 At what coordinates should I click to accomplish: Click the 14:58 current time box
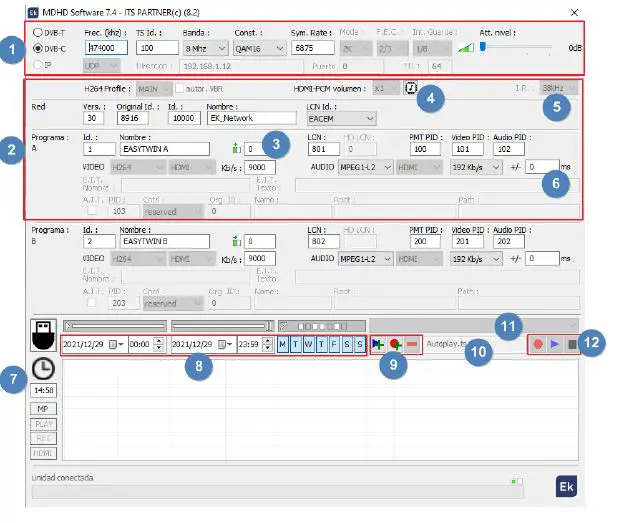[43, 390]
